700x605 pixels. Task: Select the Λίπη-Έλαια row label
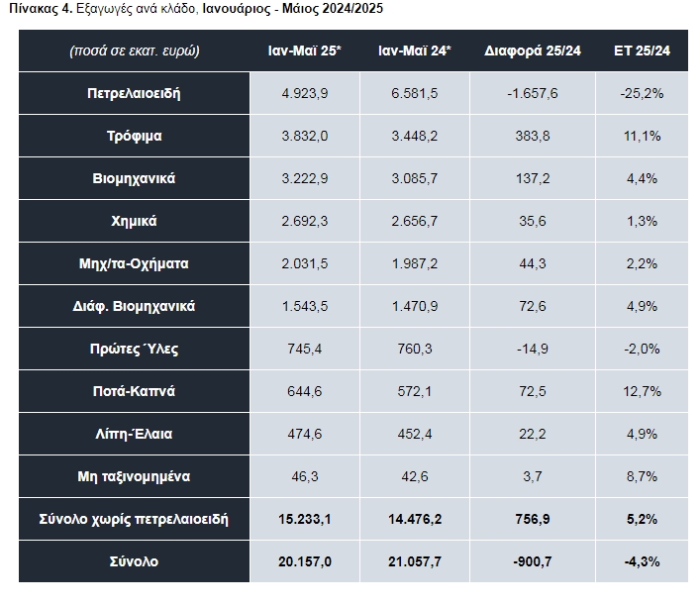[x=134, y=434]
